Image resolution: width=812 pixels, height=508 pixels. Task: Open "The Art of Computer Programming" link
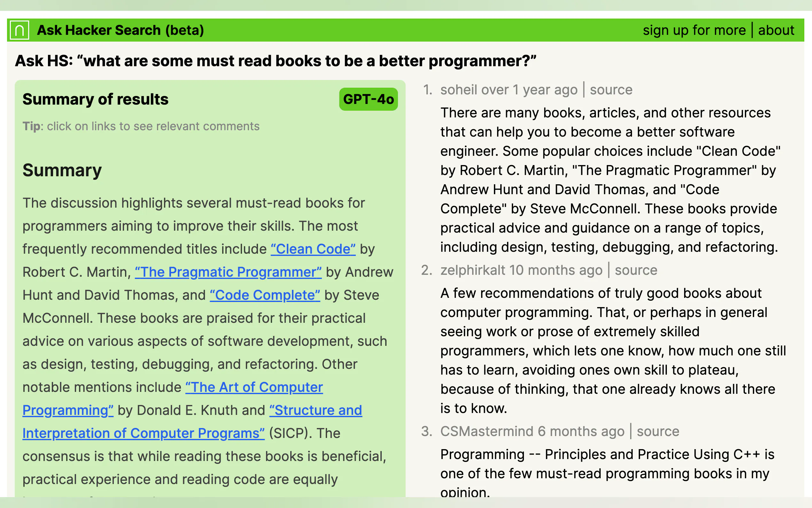254,387
